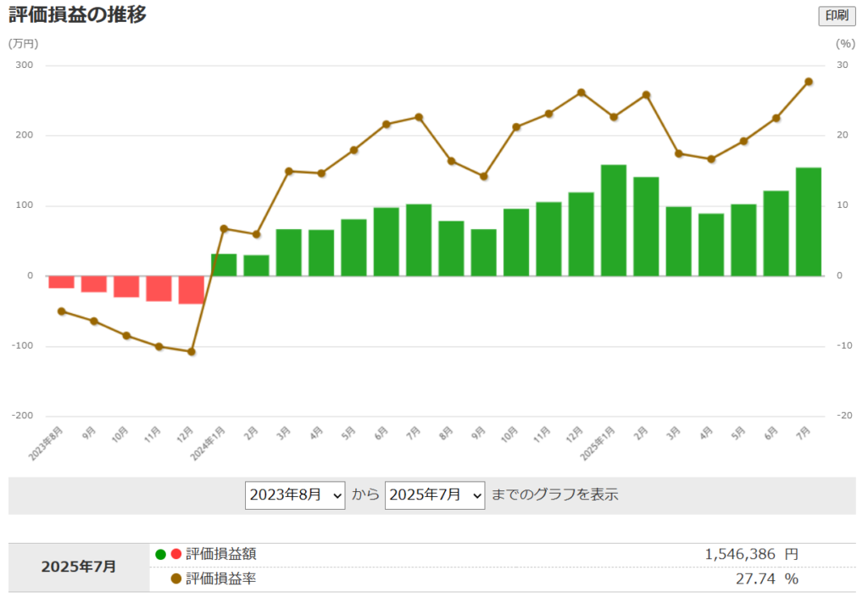Click the line point for 2023年12月
This screenshot has width=868, height=598.
(x=192, y=352)
